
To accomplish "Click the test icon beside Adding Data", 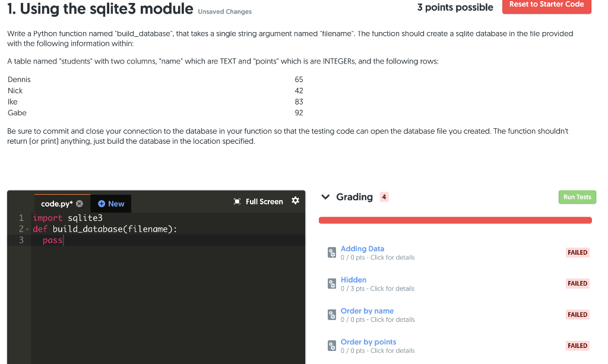I will 331,252.
